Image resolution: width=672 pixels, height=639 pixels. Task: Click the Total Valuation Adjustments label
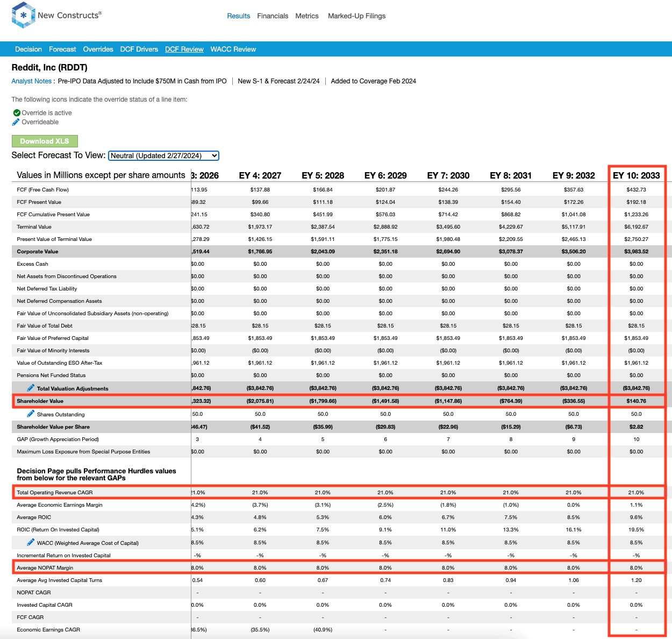click(73, 388)
